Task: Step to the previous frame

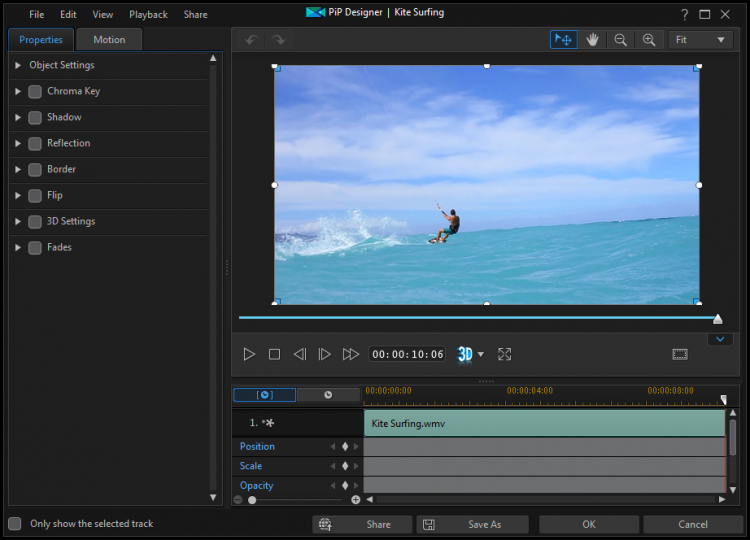Action: pyautogui.click(x=299, y=354)
